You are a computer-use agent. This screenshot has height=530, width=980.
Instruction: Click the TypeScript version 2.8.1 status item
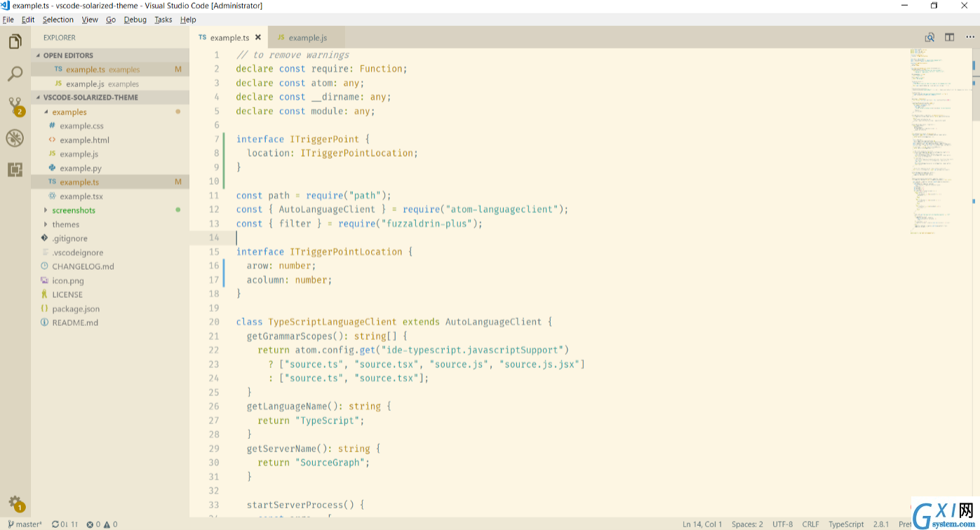[881, 524]
